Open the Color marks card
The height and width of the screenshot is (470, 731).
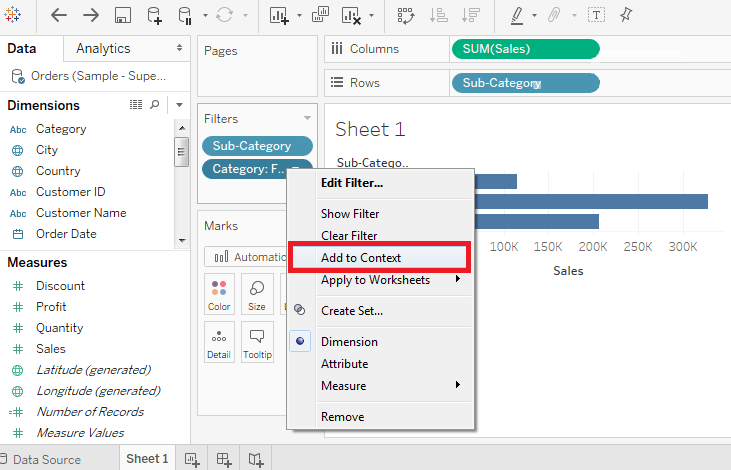[219, 294]
